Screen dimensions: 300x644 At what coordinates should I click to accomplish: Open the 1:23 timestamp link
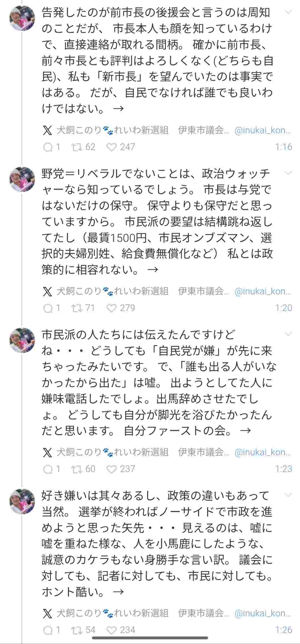coord(283,469)
